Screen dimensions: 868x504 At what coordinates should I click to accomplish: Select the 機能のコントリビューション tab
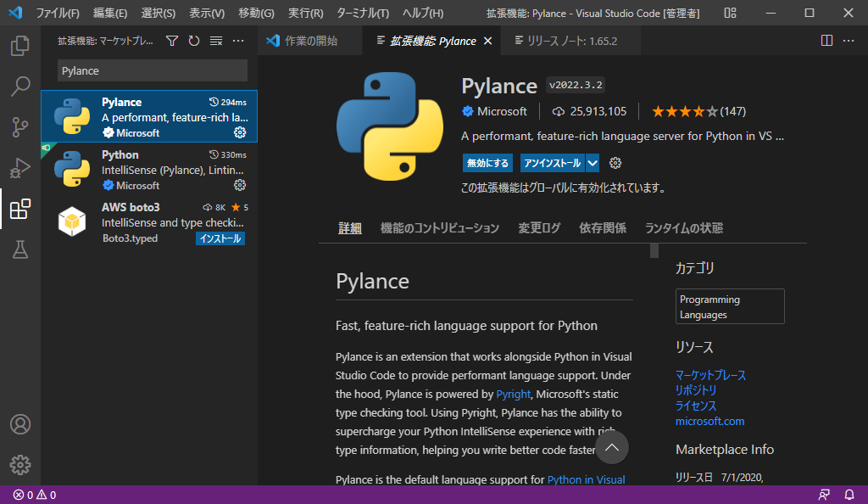(440, 228)
